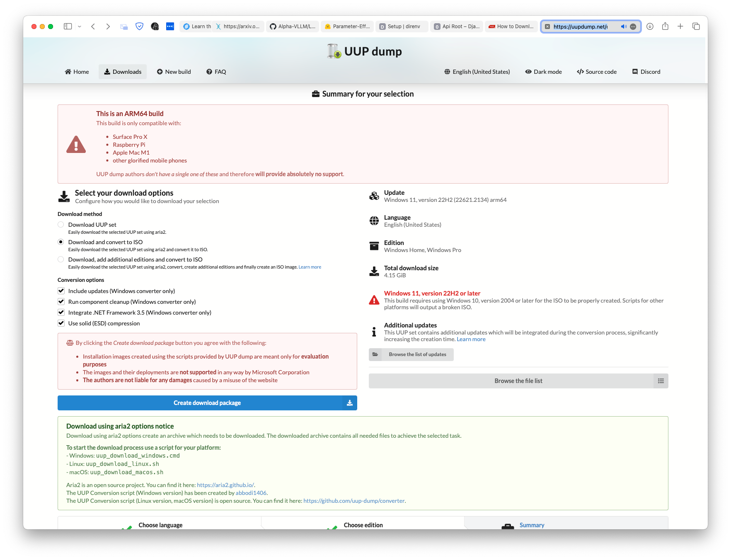Open Discord link
Screen dimensions: 731x560
coord(646,72)
